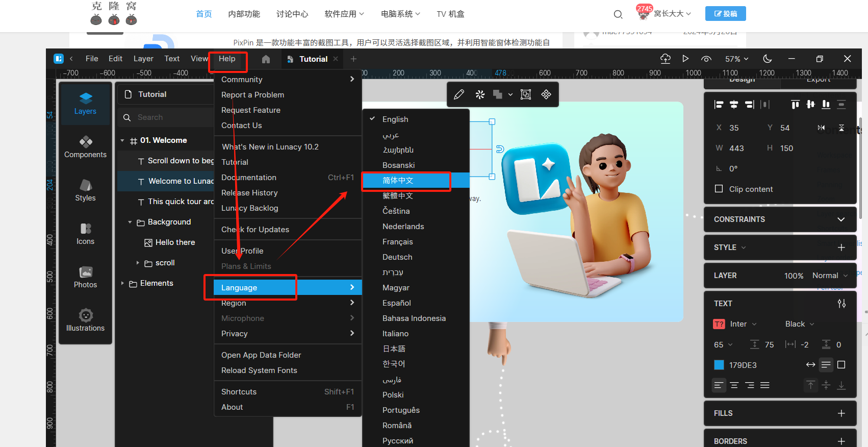Click the sparkle AI tools icon
Screen dimensions: 868x447
[x=480, y=94]
